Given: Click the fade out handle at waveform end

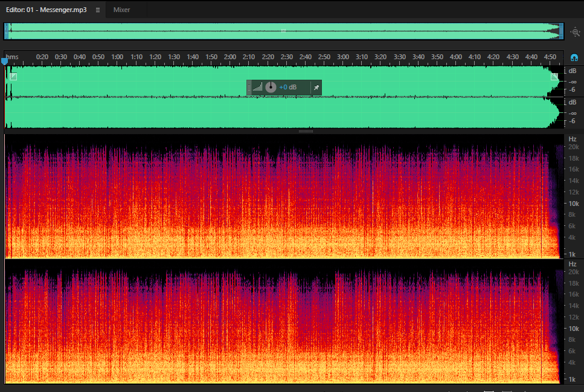Looking at the screenshot, I should point(554,76).
